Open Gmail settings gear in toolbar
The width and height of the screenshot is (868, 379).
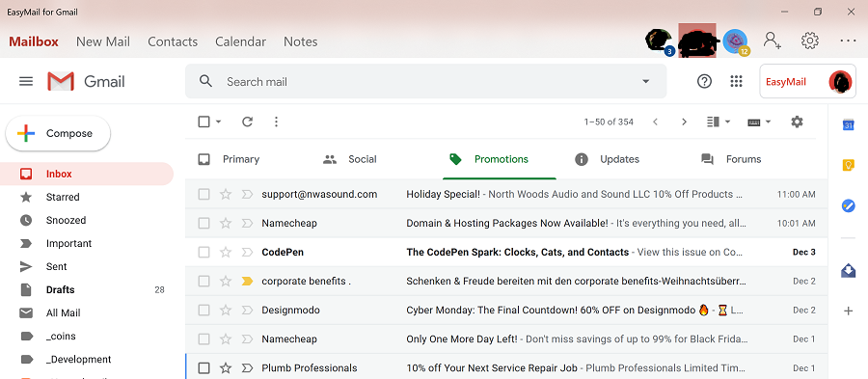[797, 122]
